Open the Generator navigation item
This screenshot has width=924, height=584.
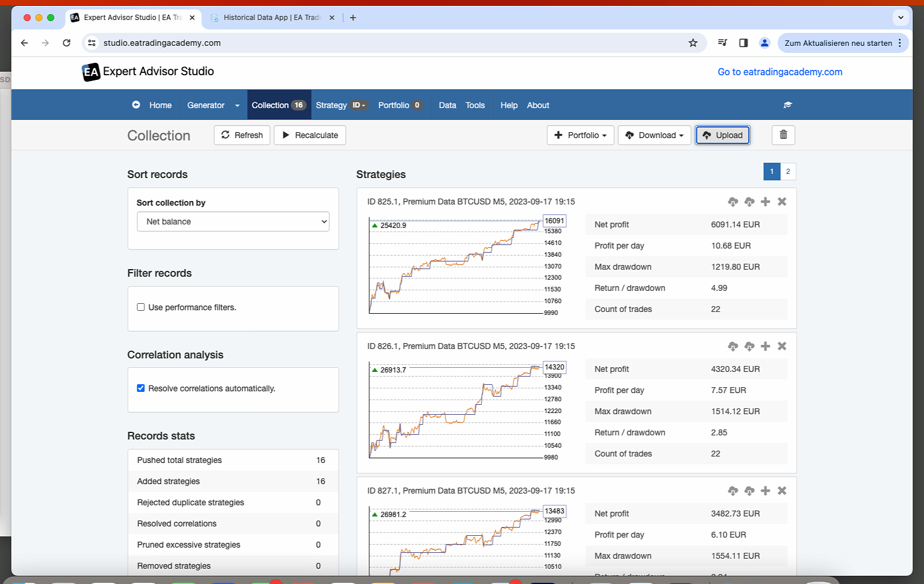pyautogui.click(x=206, y=105)
